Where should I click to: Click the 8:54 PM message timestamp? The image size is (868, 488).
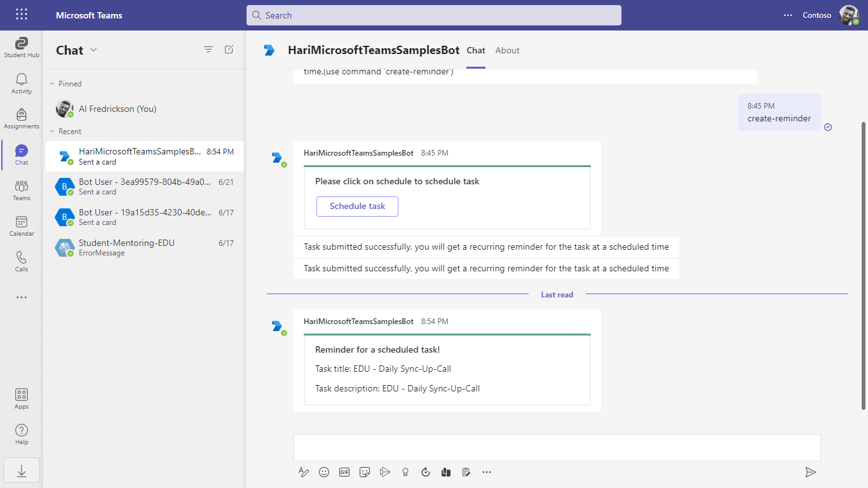click(435, 322)
